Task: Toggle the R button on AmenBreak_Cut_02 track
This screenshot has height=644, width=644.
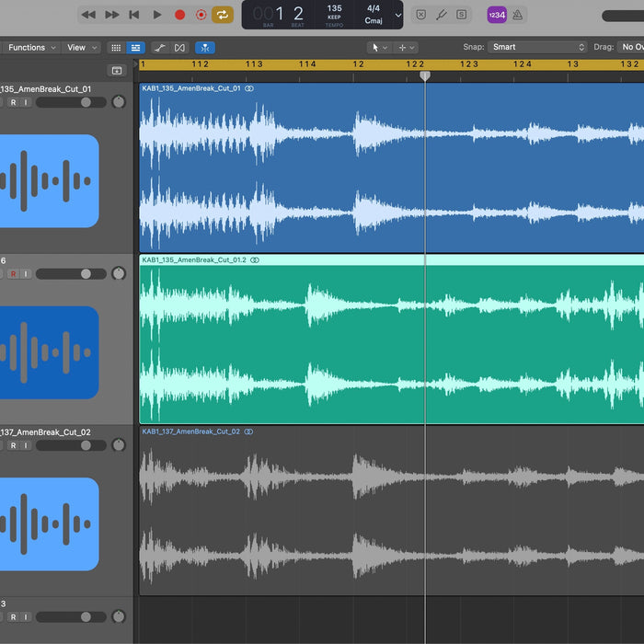Action: (x=14, y=445)
